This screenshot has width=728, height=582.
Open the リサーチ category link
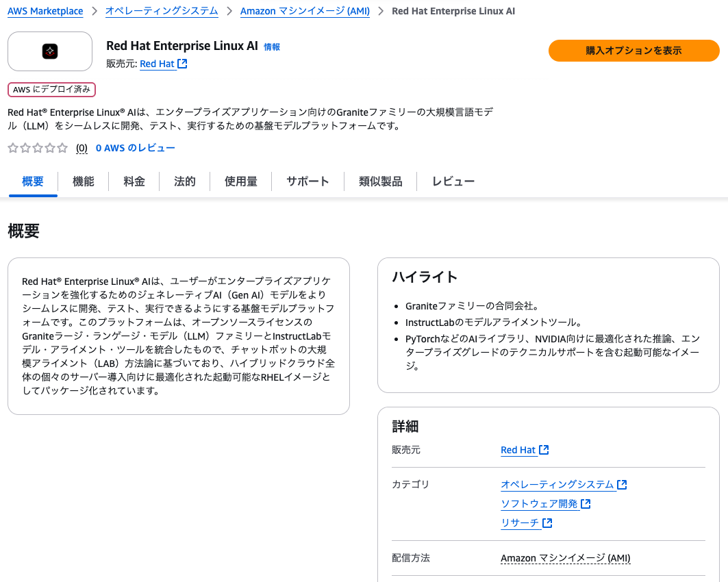pos(520,522)
